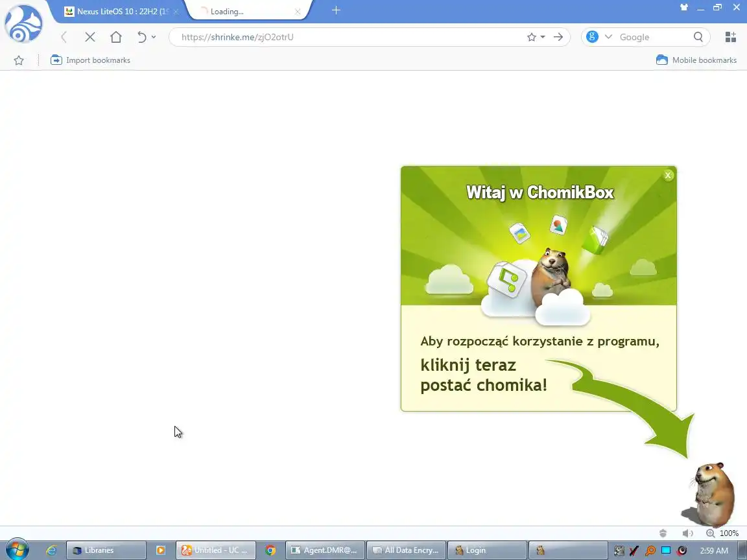Switch to the Agent.DMR@ taskbar window
The height and width of the screenshot is (560, 747).
click(x=326, y=550)
